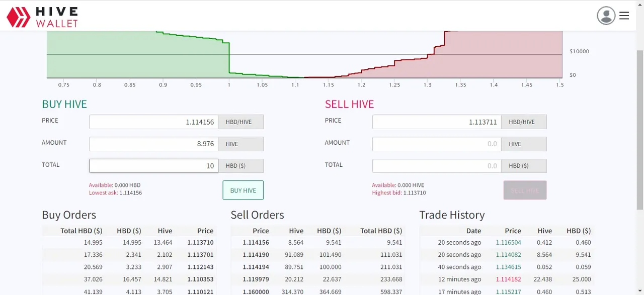Click the Buy Orders section heading
The height and width of the screenshot is (295, 644).
(69, 215)
